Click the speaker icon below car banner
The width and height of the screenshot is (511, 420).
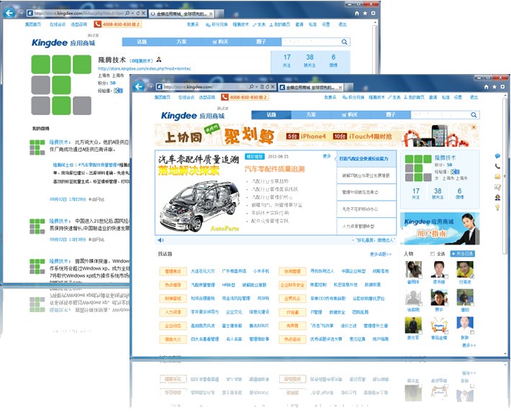click(160, 240)
